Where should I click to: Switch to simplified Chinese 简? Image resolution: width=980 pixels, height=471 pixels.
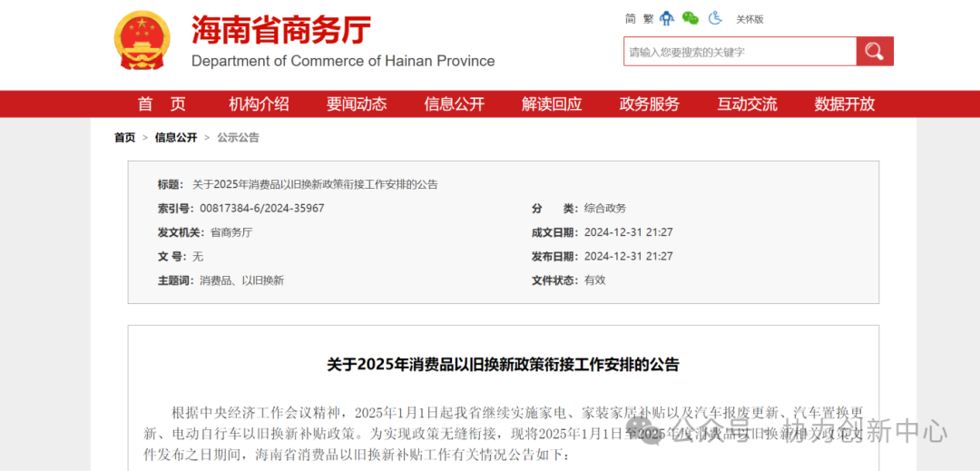coord(630,19)
